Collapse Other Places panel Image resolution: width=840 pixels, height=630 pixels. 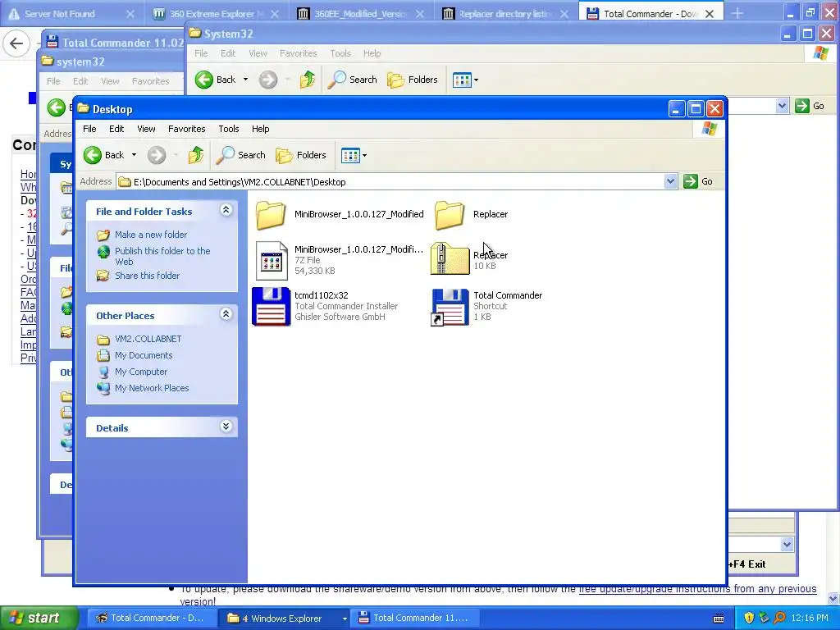coord(226,314)
